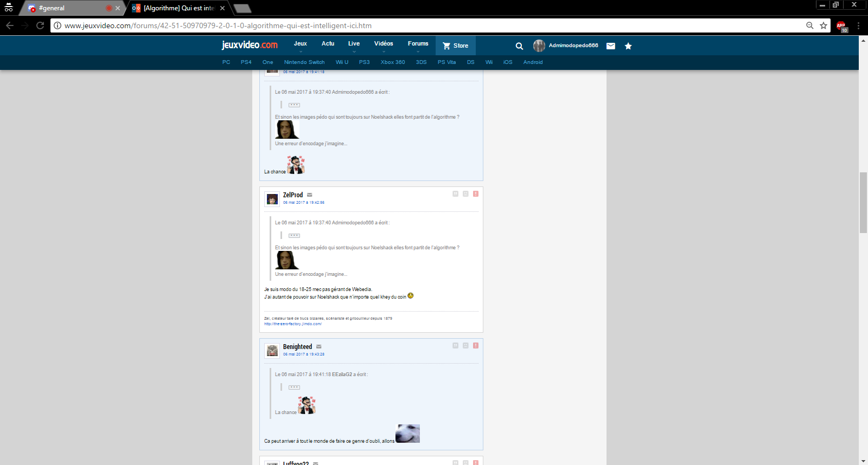Viewport: 868px width, 465px height.
Task: Switch to the #general tab
Action: (x=73, y=8)
